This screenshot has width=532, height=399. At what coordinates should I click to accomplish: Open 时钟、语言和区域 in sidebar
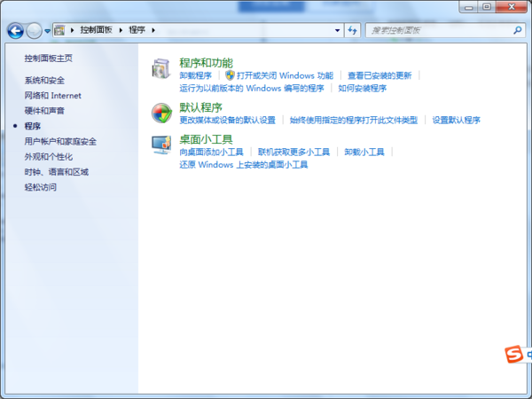[x=57, y=172]
